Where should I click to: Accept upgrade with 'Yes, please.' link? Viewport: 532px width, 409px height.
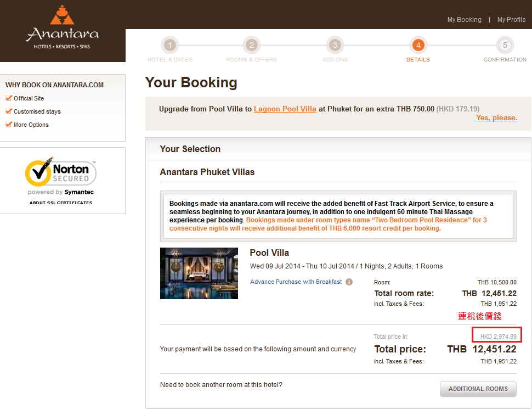click(496, 118)
